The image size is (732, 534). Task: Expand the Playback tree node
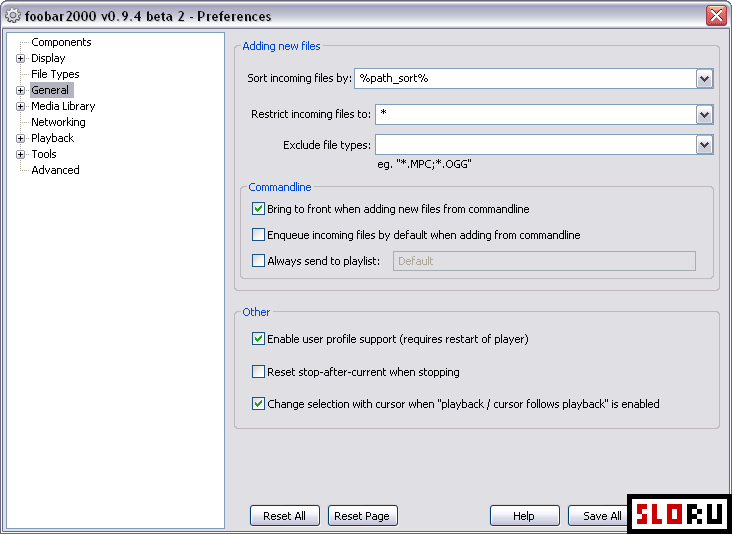pos(20,138)
